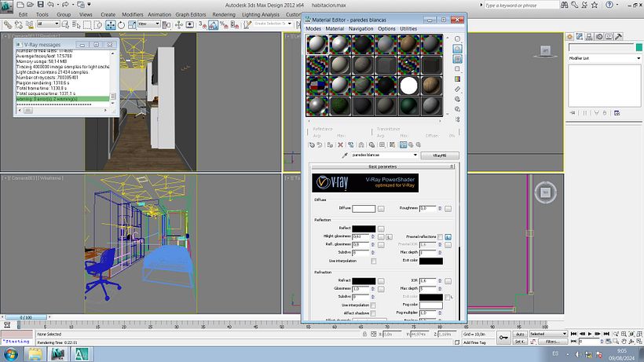The image size is (644, 362).
Task: Activate the Select and Rotate tool
Action: click(x=121, y=25)
